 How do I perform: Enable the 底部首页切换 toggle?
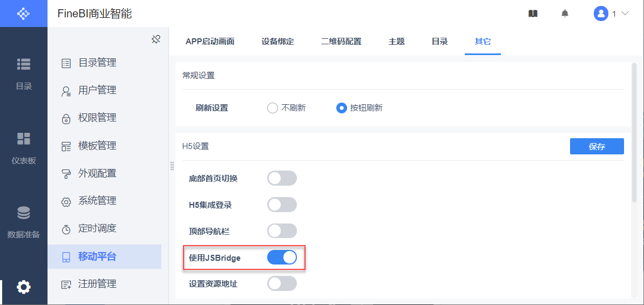coord(282,178)
